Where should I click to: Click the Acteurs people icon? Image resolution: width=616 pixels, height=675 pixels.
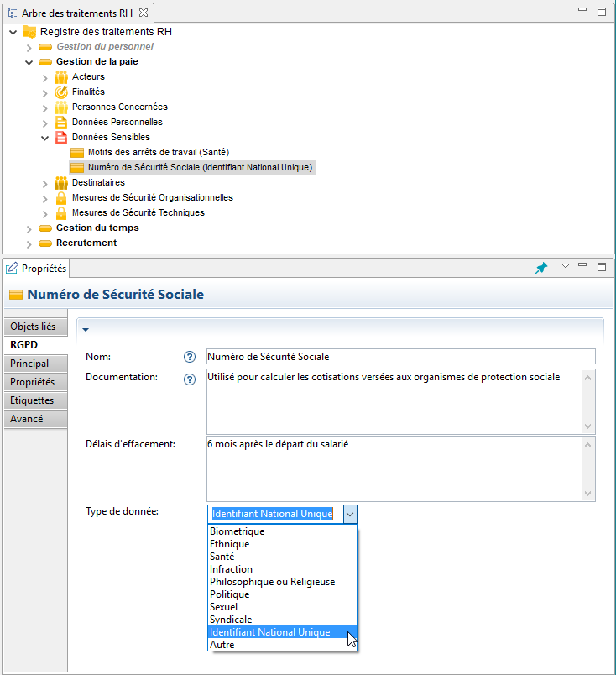60,76
